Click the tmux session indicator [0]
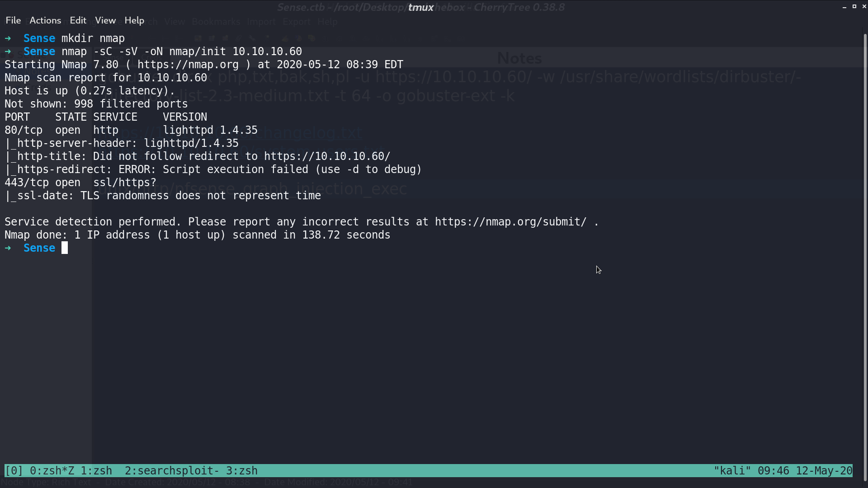 [14, 471]
